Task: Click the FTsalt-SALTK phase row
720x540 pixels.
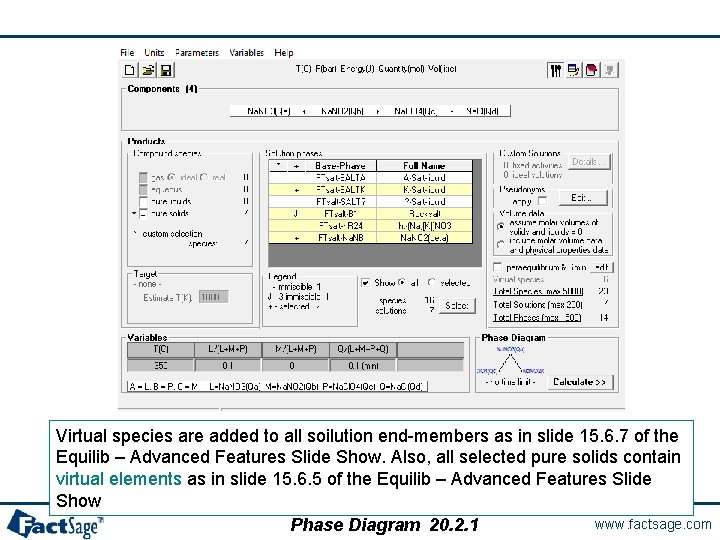Action: (370, 190)
